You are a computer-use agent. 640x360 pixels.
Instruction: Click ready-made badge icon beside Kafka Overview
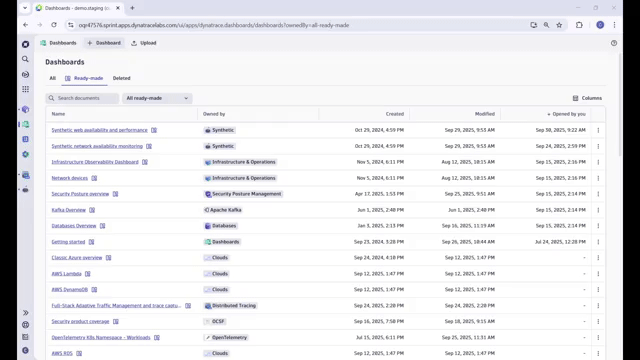pos(92,210)
